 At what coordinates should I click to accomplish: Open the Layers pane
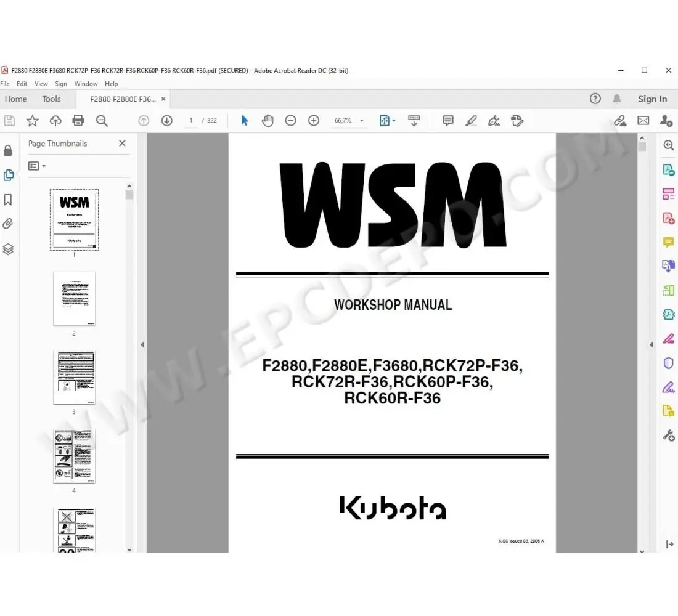[8, 249]
